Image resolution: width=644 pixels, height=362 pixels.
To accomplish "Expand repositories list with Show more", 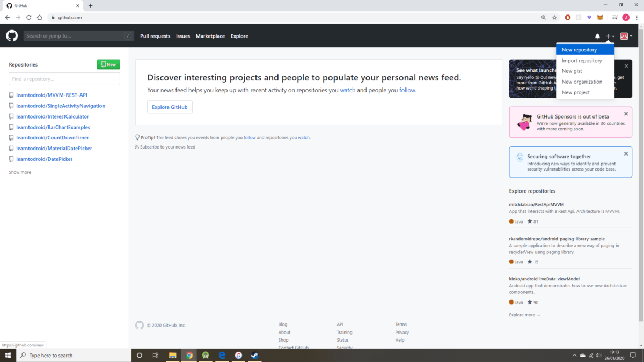I will coord(20,172).
